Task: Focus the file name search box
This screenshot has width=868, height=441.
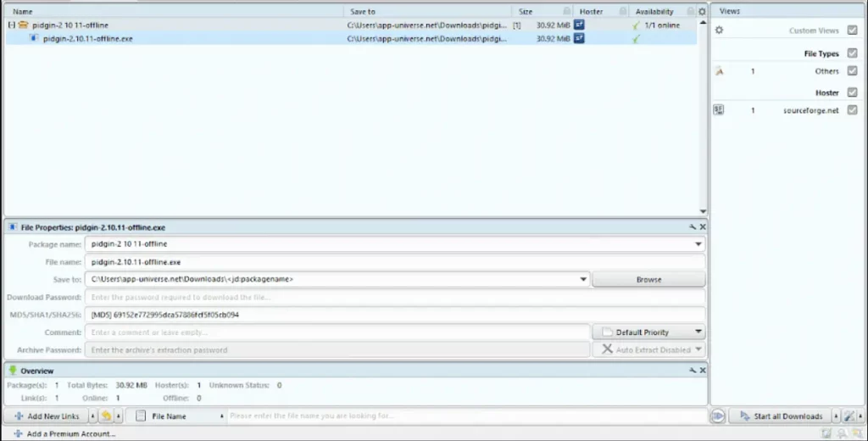Action: point(467,416)
